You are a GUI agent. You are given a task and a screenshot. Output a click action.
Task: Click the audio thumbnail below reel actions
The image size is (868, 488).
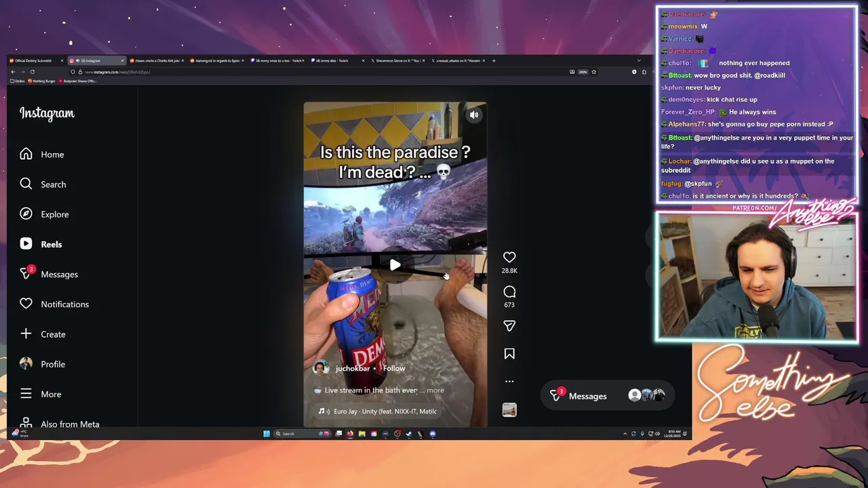509,410
